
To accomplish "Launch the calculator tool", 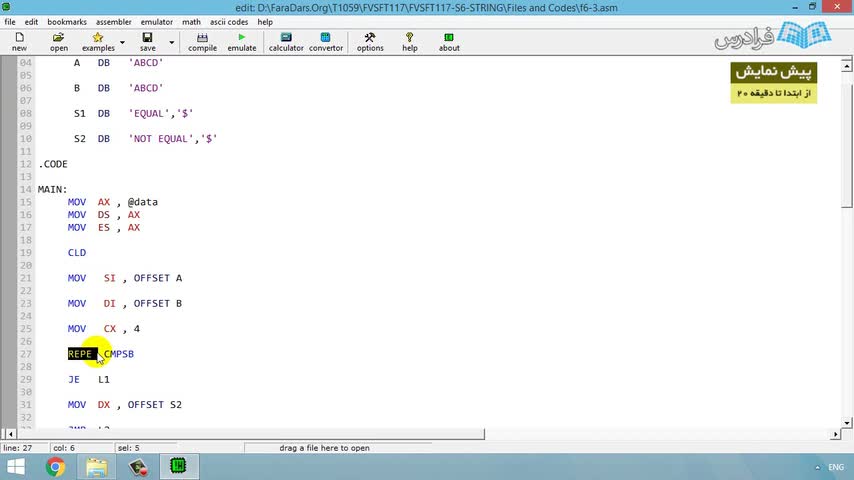I will click(x=286, y=41).
